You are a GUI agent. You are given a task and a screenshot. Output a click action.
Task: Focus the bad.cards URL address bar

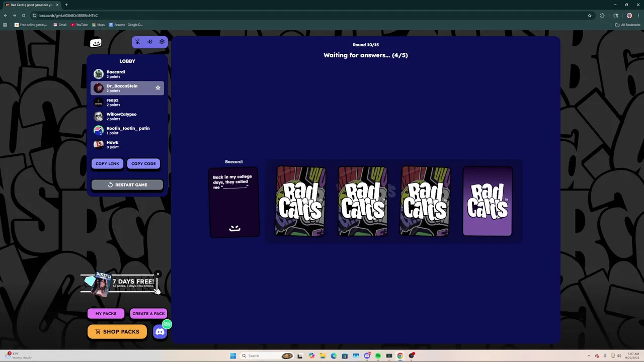point(312,16)
